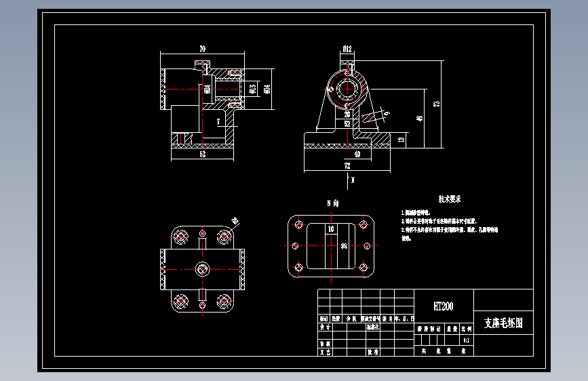Select the "40" dimension below front view
Screen dimensions: 588x381
(x=357, y=154)
